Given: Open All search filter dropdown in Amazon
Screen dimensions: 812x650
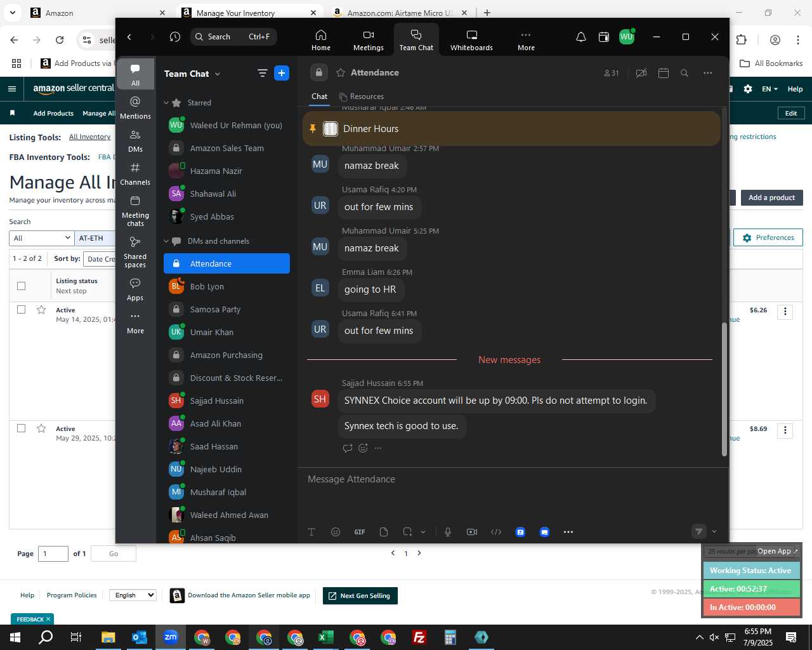Looking at the screenshot, I should 42,238.
